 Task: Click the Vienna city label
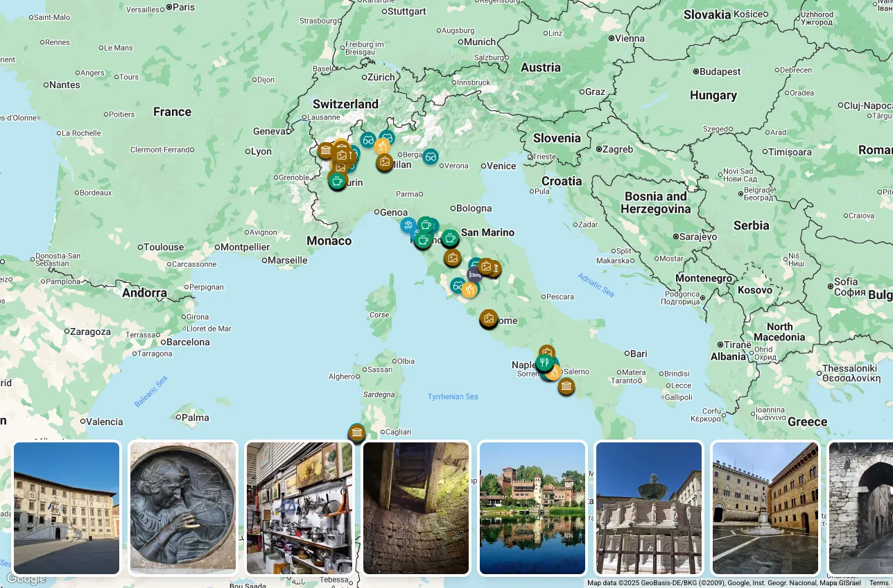(x=630, y=39)
